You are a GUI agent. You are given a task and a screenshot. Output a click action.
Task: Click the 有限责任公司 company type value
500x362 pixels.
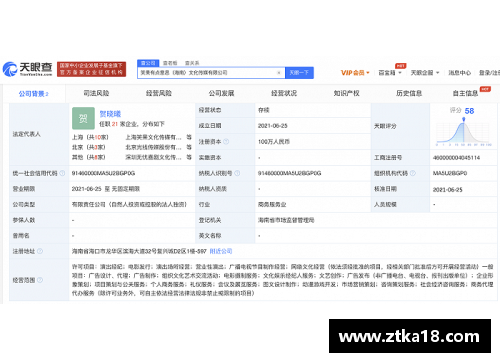[x=129, y=205]
